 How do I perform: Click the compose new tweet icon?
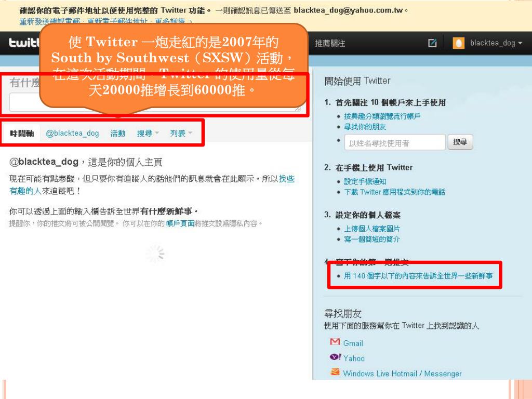432,43
